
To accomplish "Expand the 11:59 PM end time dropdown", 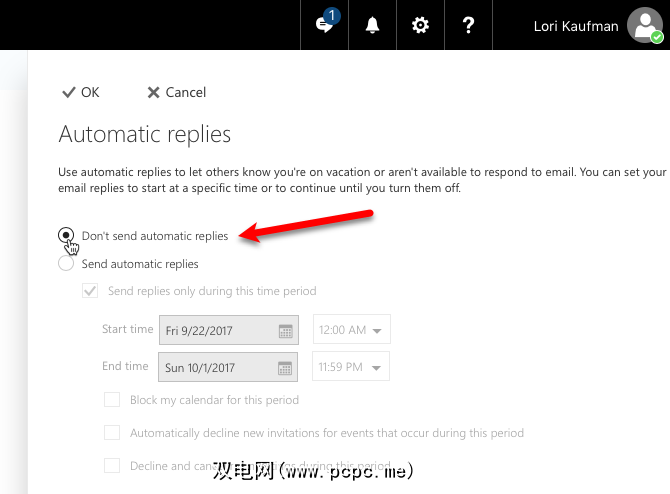I will tap(352, 367).
